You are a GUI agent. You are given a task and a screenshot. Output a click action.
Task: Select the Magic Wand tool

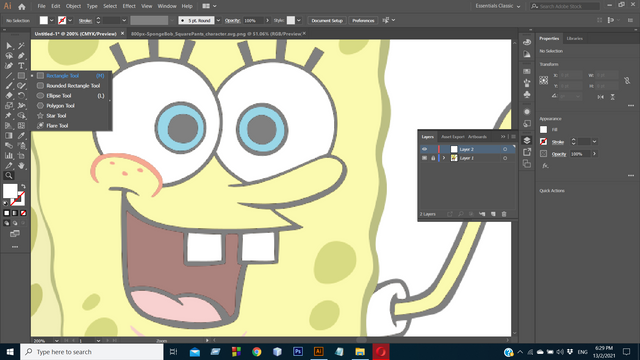(21, 46)
